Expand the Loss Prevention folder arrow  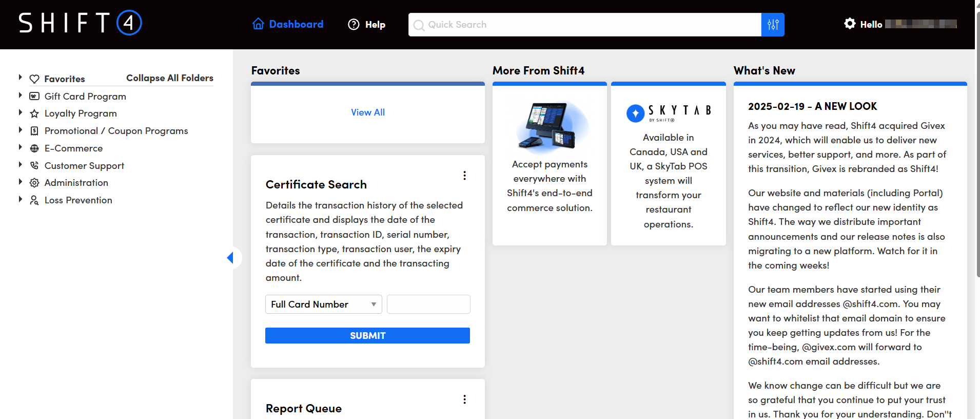[x=21, y=199]
